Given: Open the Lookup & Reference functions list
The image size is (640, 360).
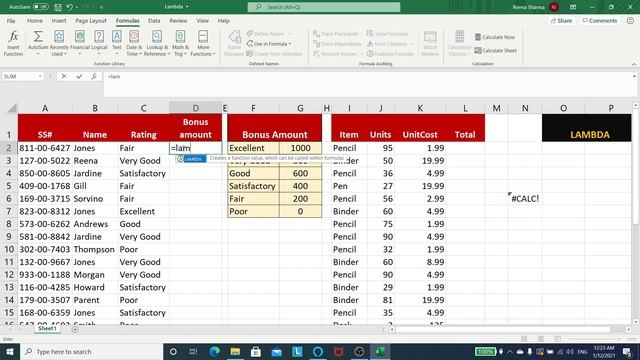Looking at the screenshot, I should [x=157, y=43].
